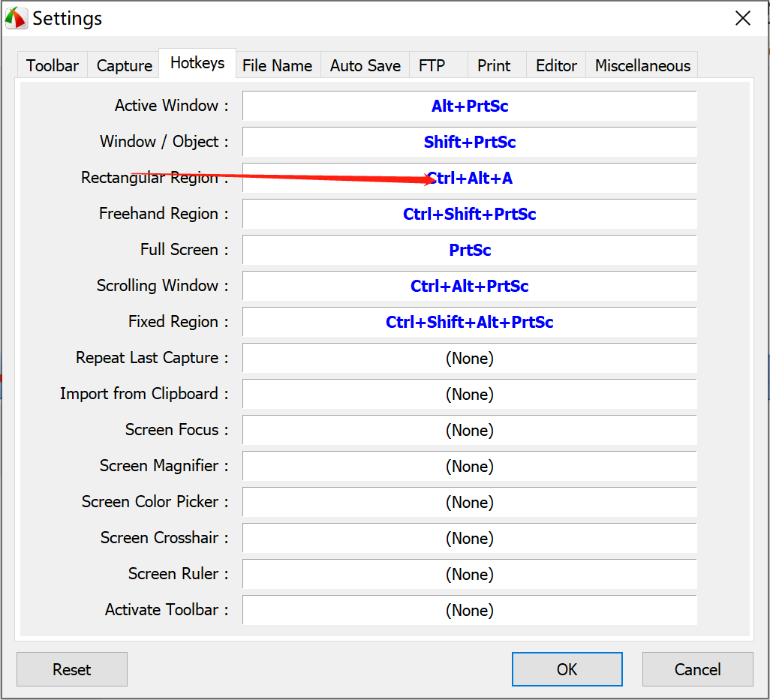Image resolution: width=770 pixels, height=700 pixels.
Task: Click the Screen Magnifier hotkey field
Action: (470, 466)
